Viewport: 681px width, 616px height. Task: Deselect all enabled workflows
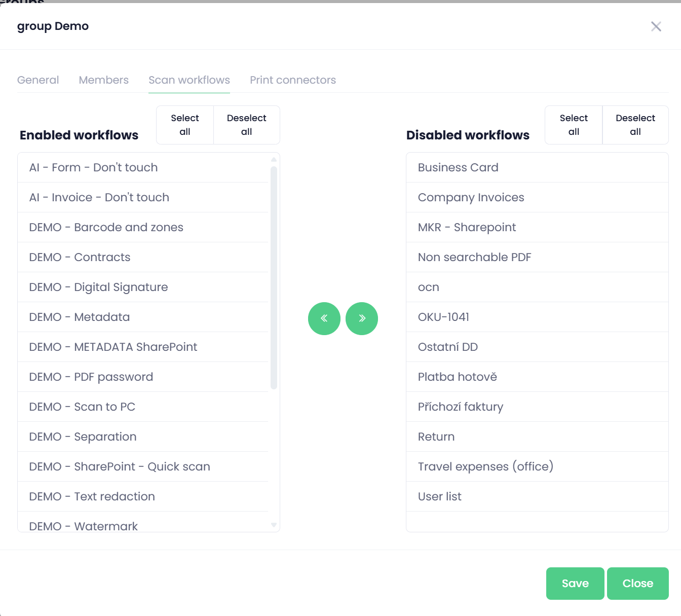coord(246,125)
